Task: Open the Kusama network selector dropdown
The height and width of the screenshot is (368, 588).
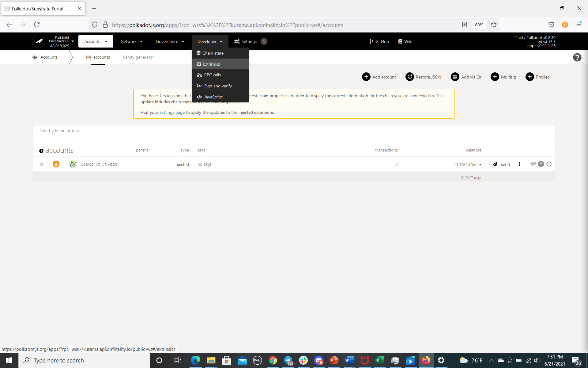Action: click(x=73, y=41)
